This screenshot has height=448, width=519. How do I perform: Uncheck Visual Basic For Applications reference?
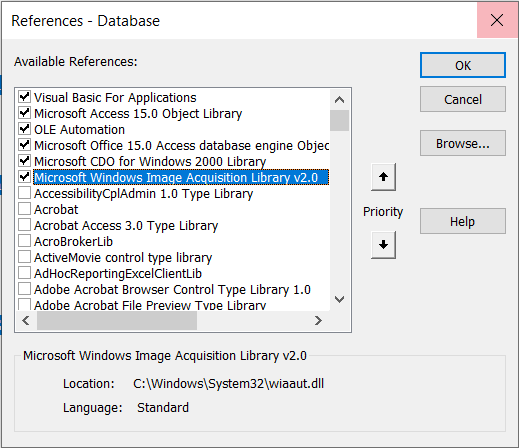click(24, 97)
